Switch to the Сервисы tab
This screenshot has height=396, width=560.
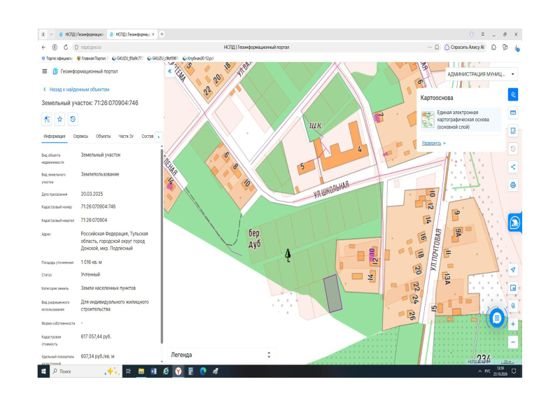coord(80,136)
